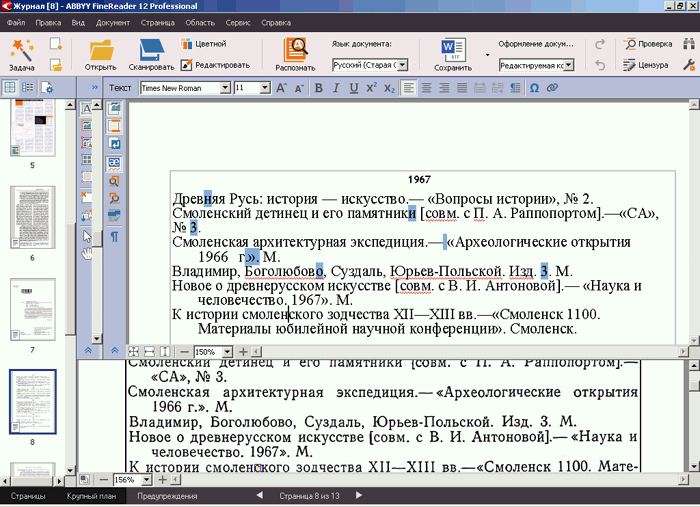Screen dimensions: 700x507
Task: Expand the document language combo box
Action: 403,65
